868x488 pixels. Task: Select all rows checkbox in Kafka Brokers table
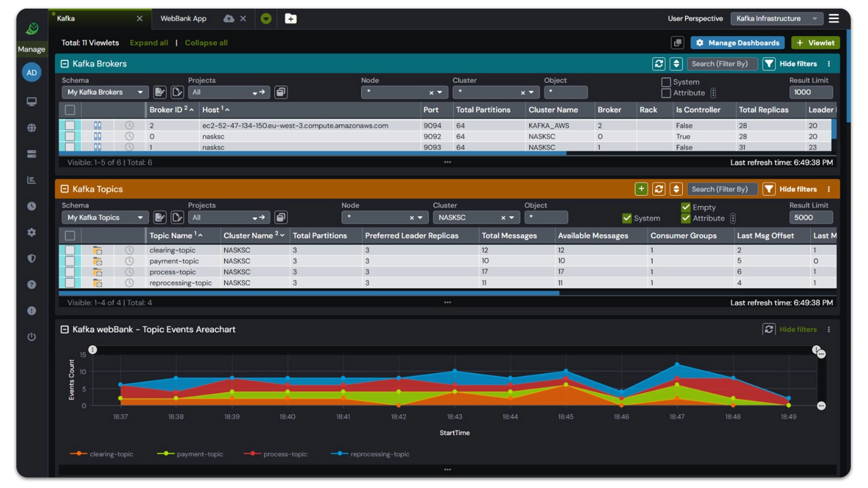pyautogui.click(x=70, y=110)
